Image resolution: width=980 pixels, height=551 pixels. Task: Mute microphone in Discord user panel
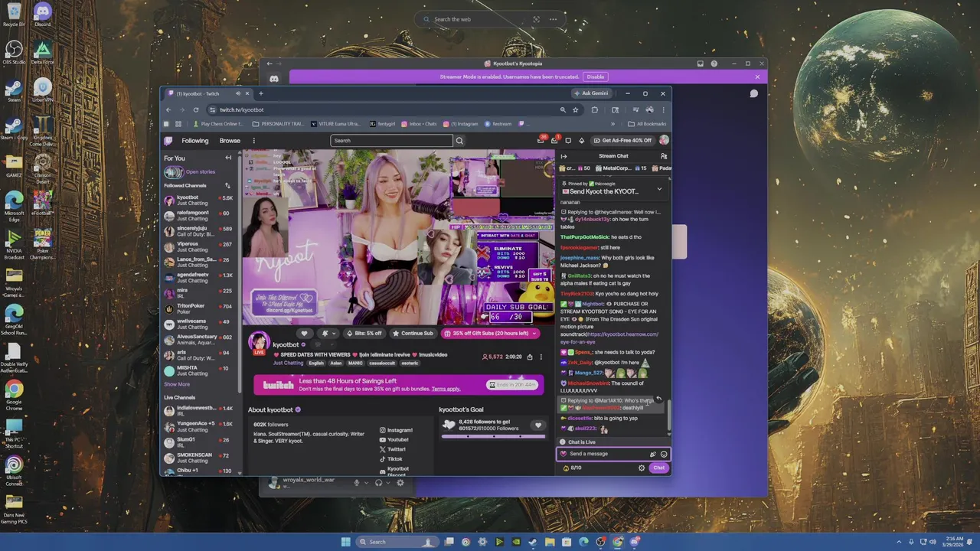pyautogui.click(x=356, y=482)
